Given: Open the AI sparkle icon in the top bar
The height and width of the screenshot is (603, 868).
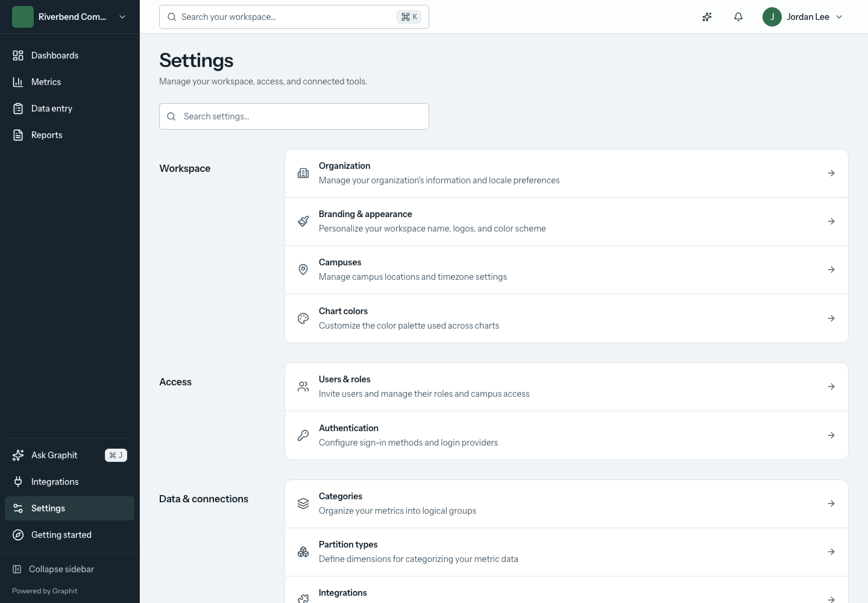Looking at the screenshot, I should (707, 17).
